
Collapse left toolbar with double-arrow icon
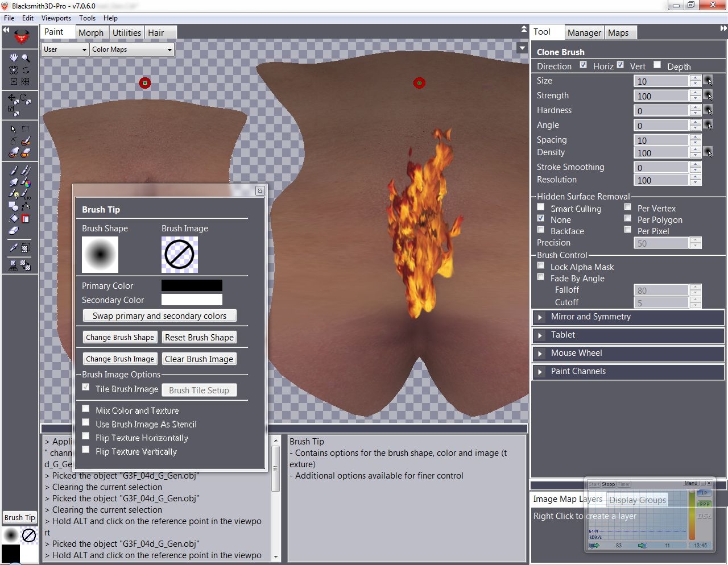(6, 30)
